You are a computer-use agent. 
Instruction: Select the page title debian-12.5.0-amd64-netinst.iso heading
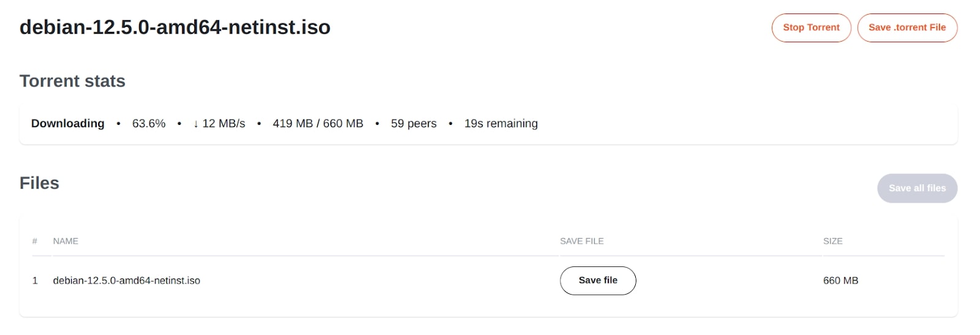click(x=175, y=28)
